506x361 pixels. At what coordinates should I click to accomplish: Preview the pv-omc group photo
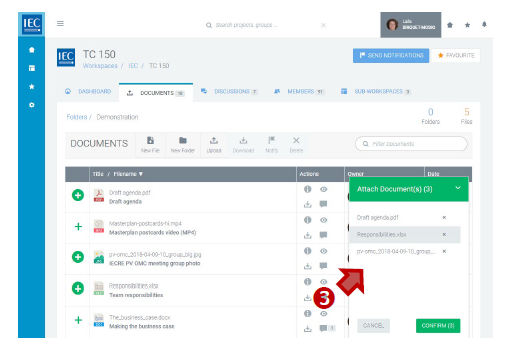(x=323, y=251)
